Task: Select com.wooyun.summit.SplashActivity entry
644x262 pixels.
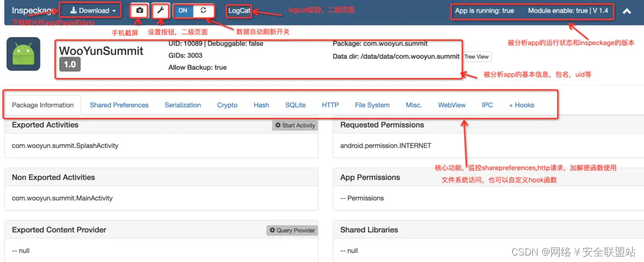Action: [x=65, y=145]
